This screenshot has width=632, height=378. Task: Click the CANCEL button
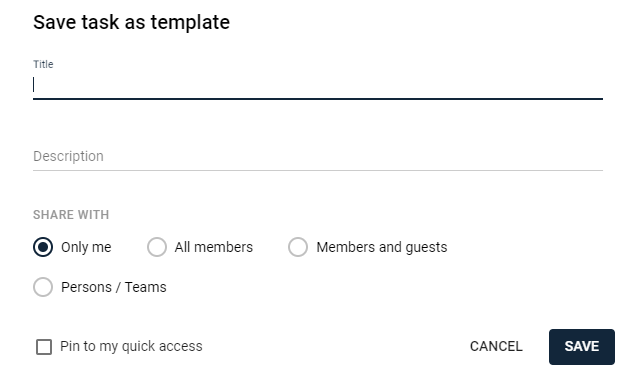[496, 347]
